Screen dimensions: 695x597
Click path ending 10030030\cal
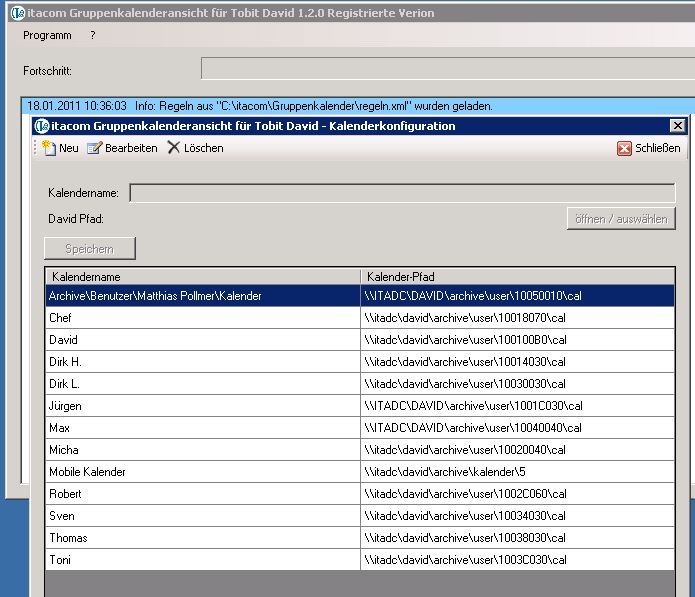point(465,384)
